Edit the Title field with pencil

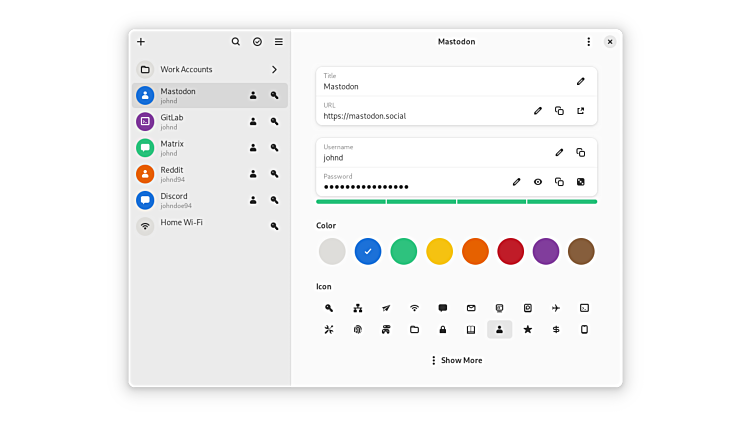point(580,81)
